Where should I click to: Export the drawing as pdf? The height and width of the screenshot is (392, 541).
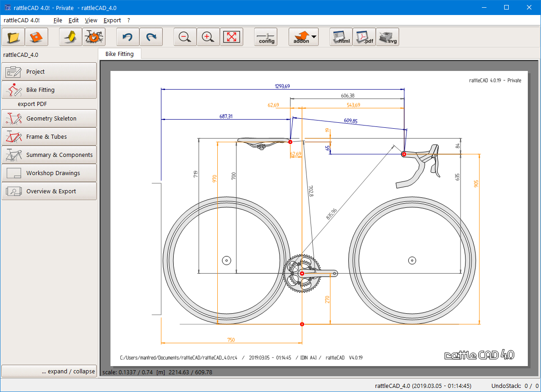click(x=364, y=37)
